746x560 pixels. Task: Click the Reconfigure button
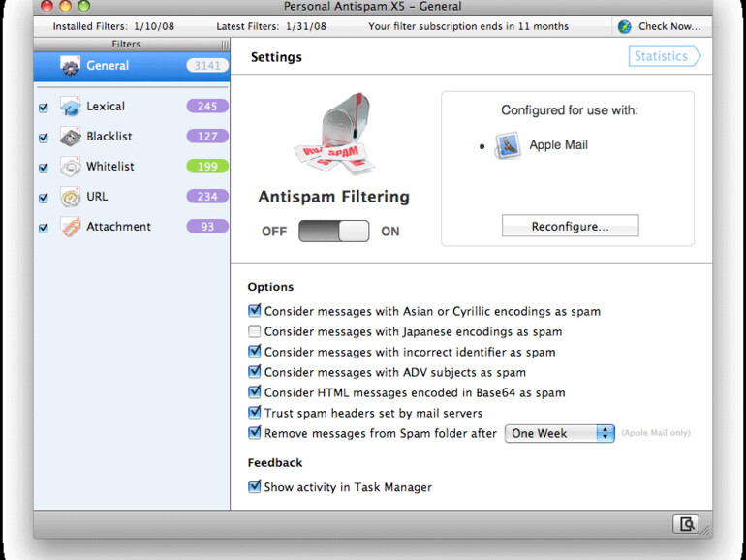570,226
